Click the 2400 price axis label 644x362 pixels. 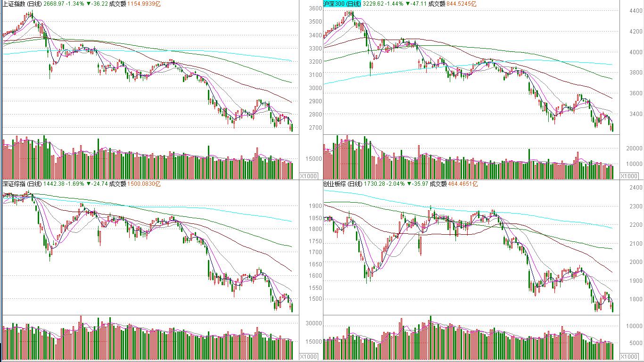[636, 188]
